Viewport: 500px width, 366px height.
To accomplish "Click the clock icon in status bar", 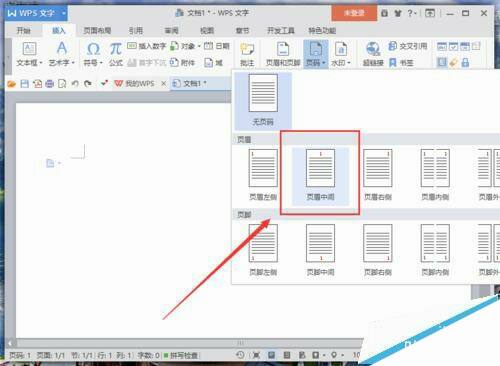I will tap(240, 355).
